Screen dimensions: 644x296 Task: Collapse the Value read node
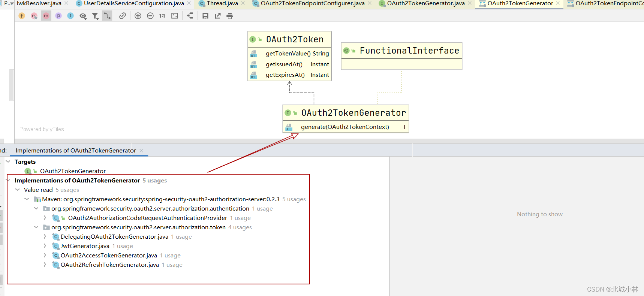(x=17, y=190)
